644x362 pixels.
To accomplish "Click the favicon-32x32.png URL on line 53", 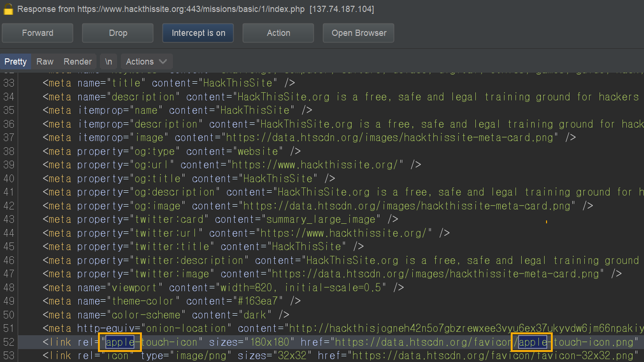I will pos(492,356).
